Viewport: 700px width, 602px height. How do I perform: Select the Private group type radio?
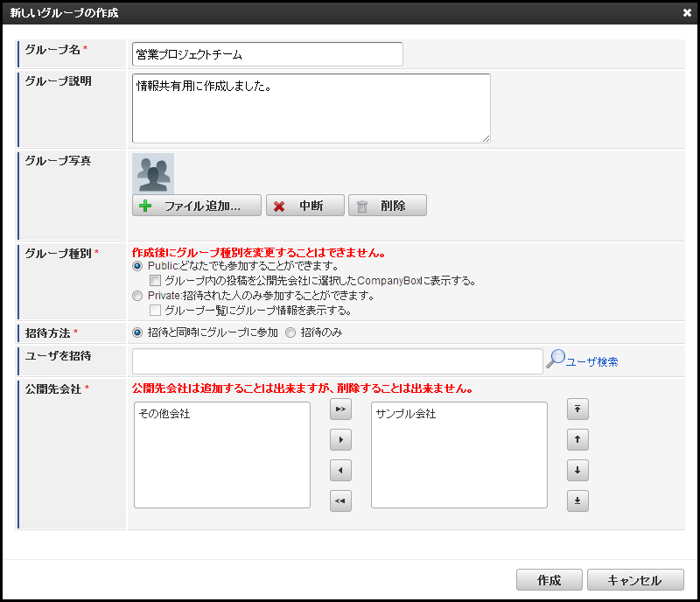coord(137,296)
